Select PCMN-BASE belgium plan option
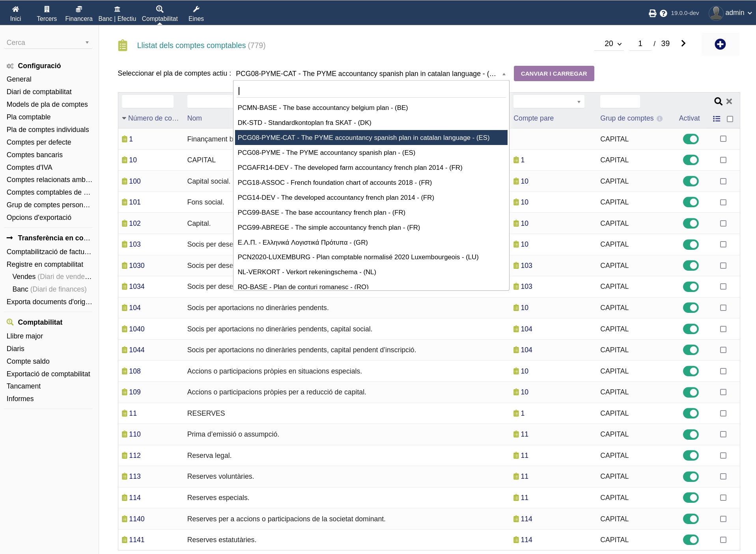The width and height of the screenshot is (756, 554). coord(371,108)
